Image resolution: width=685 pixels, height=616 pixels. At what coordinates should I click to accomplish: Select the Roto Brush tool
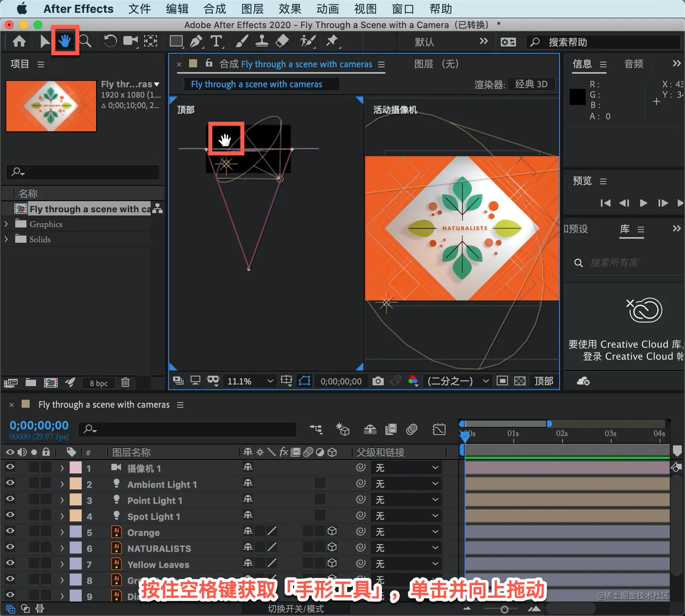tap(308, 42)
